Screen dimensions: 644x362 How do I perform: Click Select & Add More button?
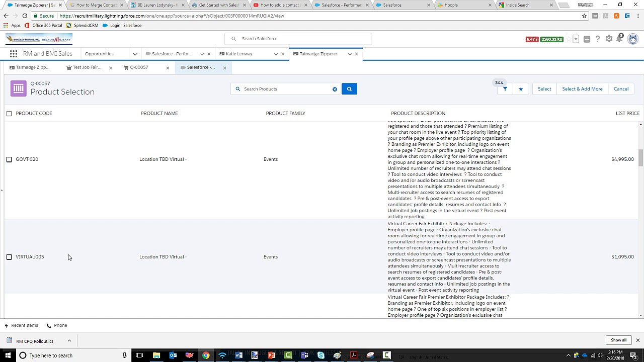(x=582, y=89)
